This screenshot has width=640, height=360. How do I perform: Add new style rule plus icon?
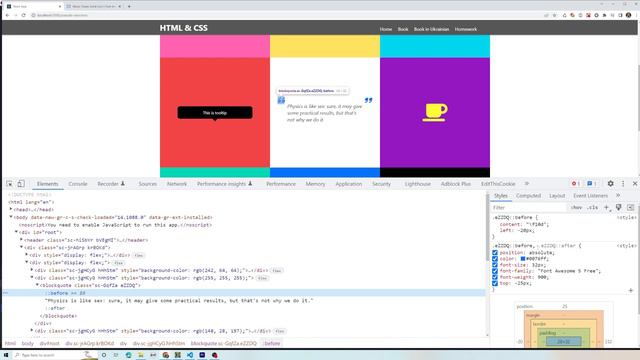pos(607,208)
